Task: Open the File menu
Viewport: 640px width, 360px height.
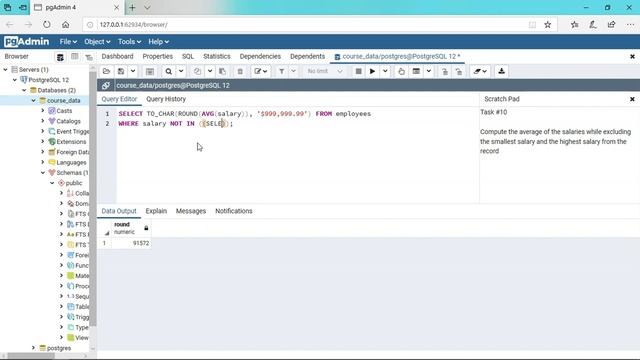Action: pyautogui.click(x=68, y=42)
